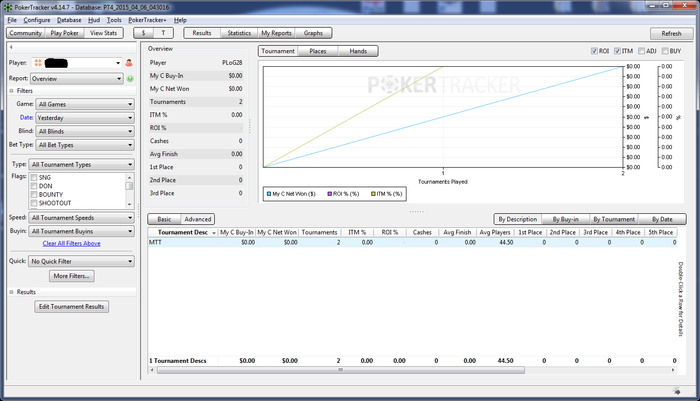Click the ITM % legend swatch
This screenshot has height=401, width=700.
tap(373, 194)
